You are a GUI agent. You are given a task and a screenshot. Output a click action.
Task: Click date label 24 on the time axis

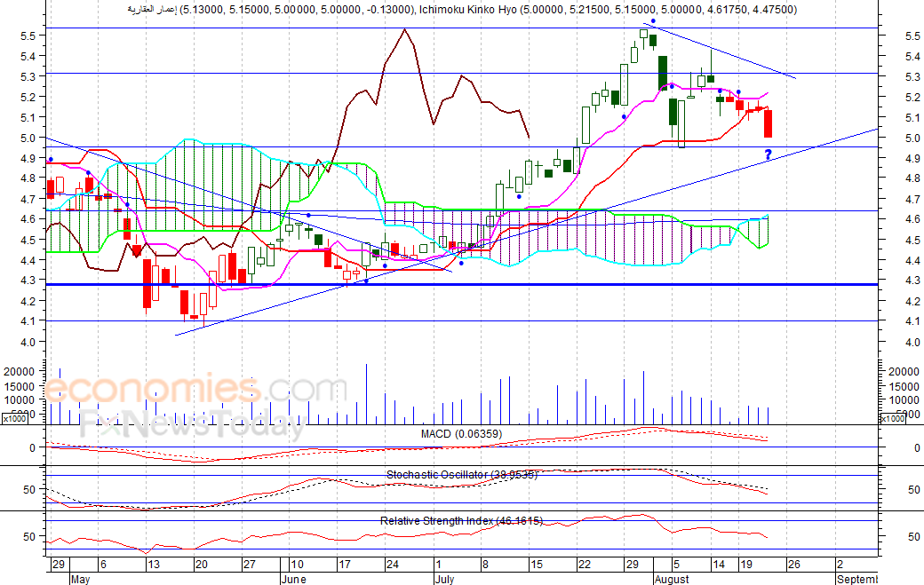tap(393, 565)
